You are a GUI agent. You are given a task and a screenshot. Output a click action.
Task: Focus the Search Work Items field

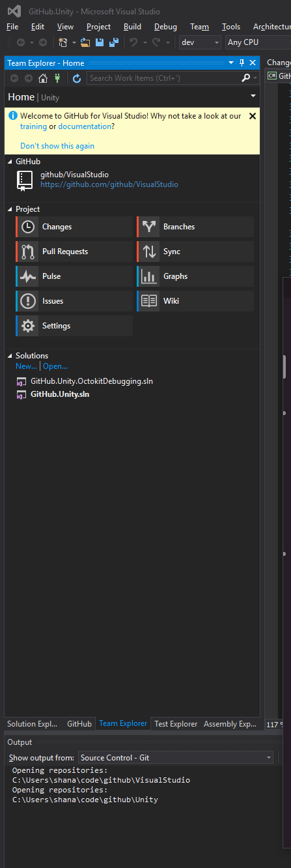click(163, 78)
